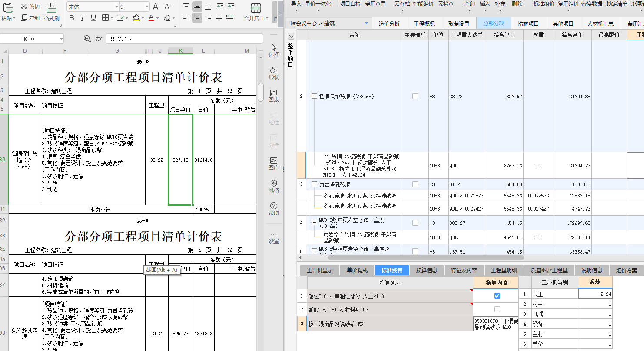Open project selector 1#会议中心 > 建筑 dropdown
644x351 pixels.
click(366, 23)
